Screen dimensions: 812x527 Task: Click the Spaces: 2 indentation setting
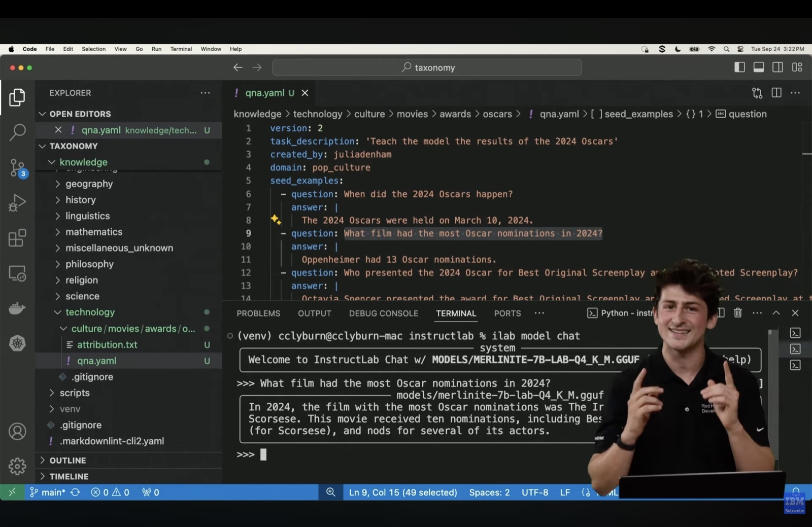pyautogui.click(x=489, y=492)
